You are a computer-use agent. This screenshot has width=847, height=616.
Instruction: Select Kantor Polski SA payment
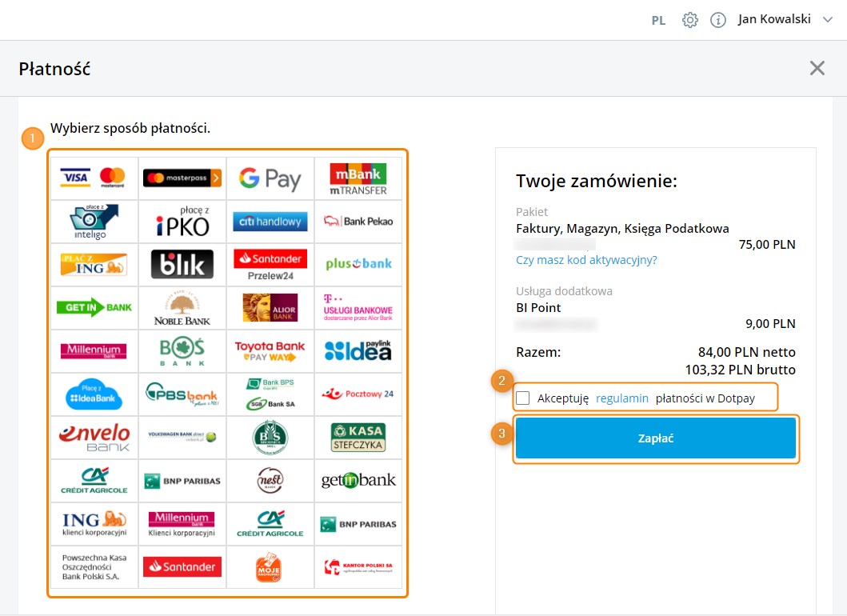pos(358,567)
